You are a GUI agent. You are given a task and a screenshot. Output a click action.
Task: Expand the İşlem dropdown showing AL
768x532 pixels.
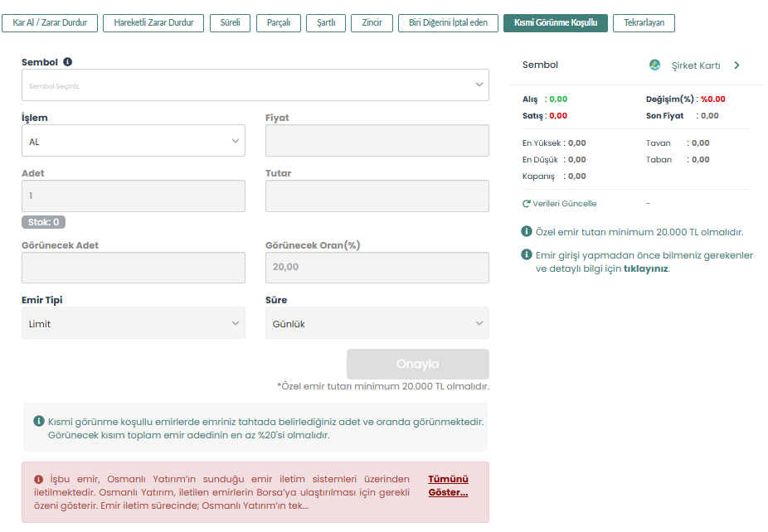pyautogui.click(x=133, y=141)
